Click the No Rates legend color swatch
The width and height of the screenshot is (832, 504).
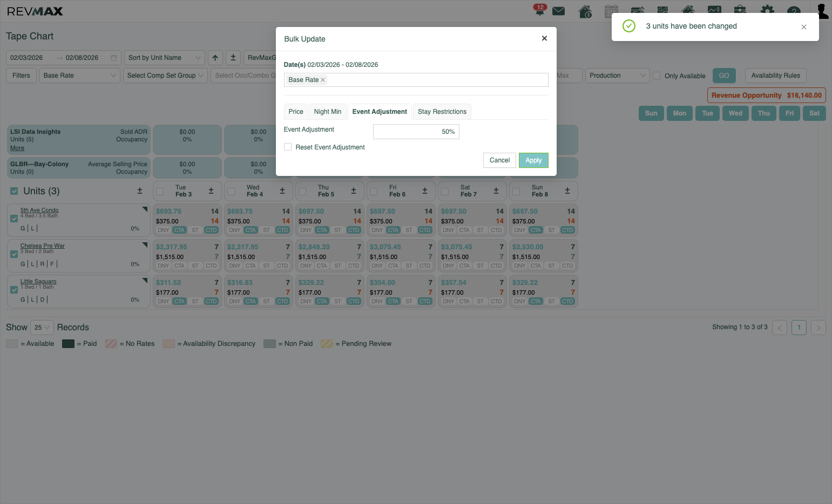tap(111, 344)
